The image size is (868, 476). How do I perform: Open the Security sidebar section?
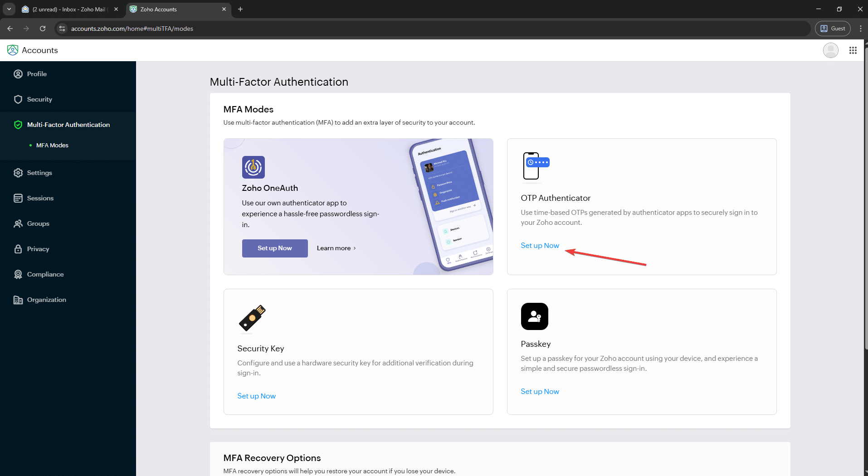click(39, 99)
